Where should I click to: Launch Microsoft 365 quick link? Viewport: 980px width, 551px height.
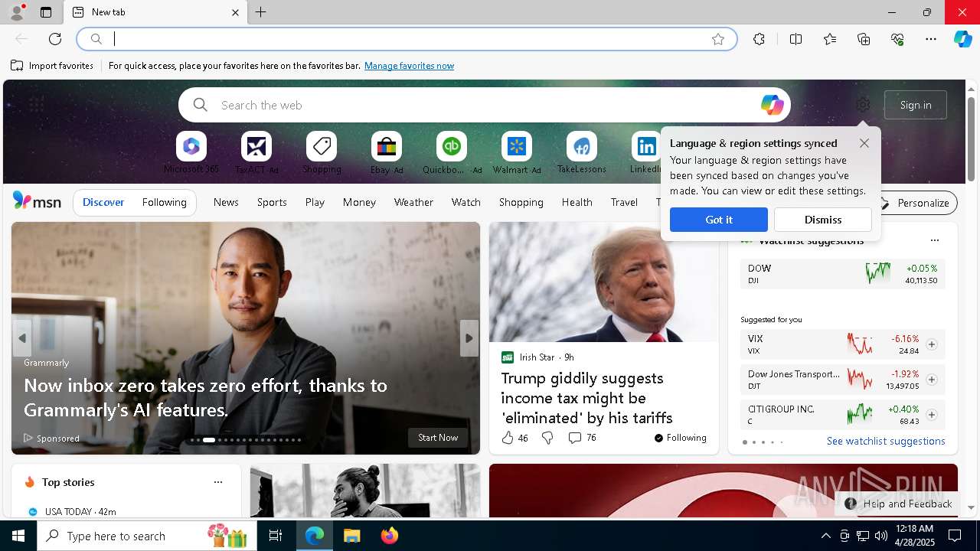pyautogui.click(x=191, y=153)
